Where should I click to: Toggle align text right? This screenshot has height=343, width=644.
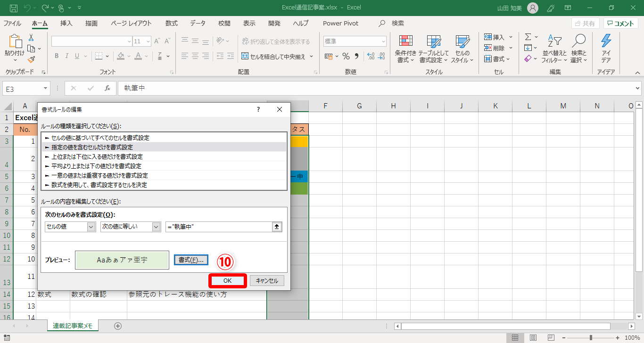click(x=206, y=57)
